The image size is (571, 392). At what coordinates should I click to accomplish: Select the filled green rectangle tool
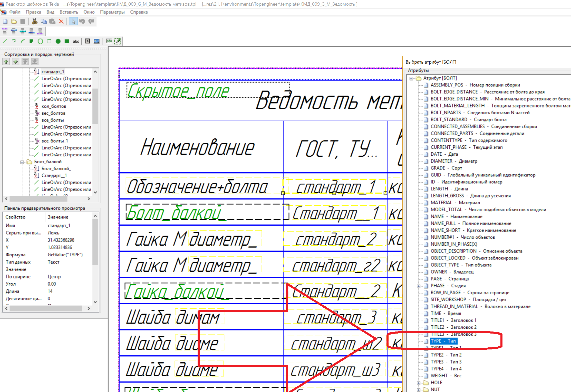pyautogui.click(x=67, y=41)
